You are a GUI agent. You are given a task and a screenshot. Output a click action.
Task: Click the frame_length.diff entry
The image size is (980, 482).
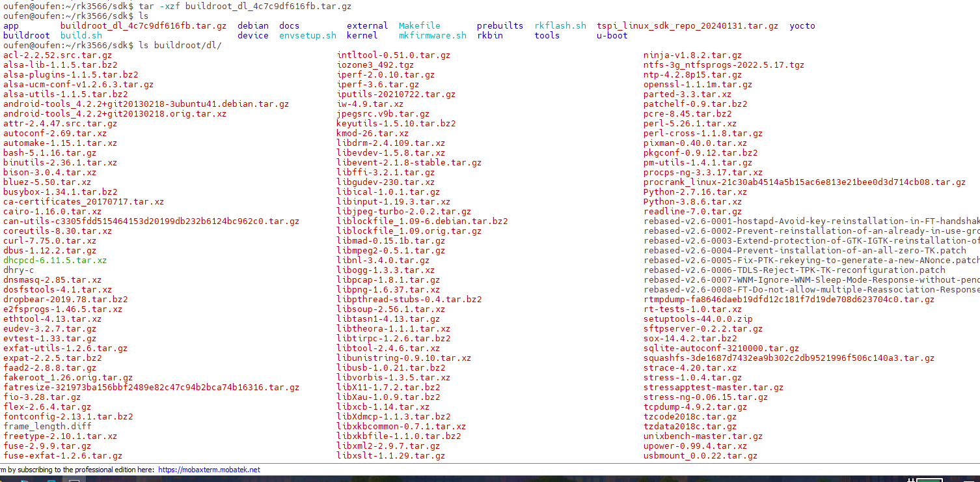pyautogui.click(x=48, y=427)
